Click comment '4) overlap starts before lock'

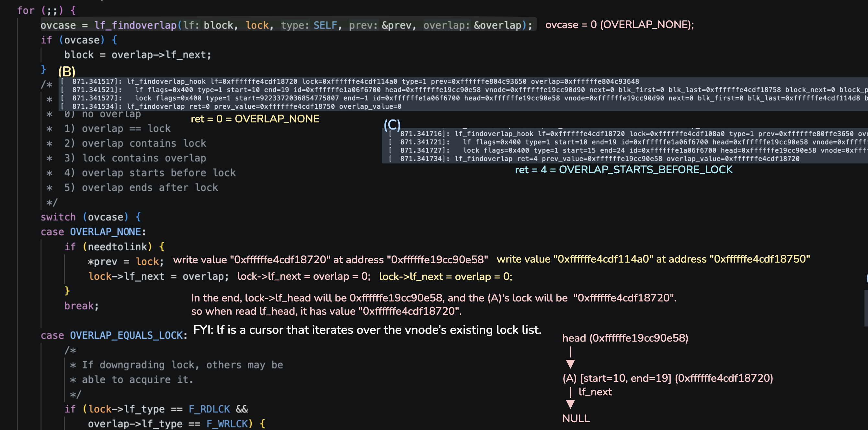150,173
